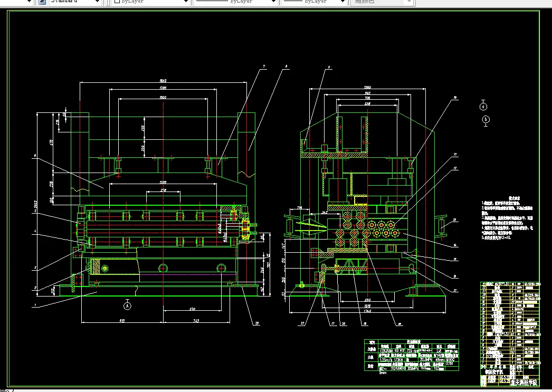This screenshot has width=552, height=392.
Task: Select the circled datum symbol a
Action: pos(483,106)
